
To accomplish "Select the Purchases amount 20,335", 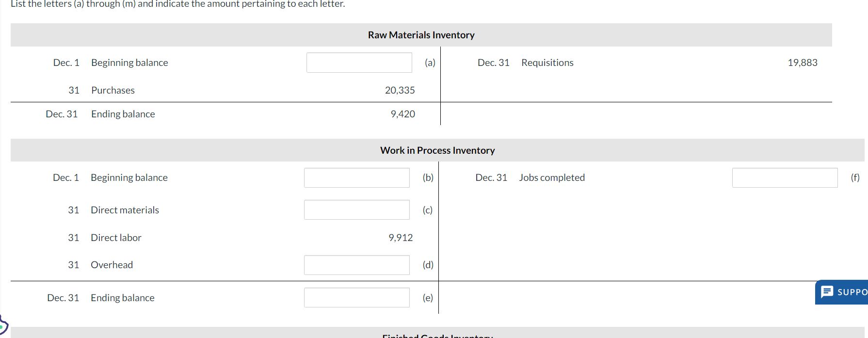I will pos(400,90).
